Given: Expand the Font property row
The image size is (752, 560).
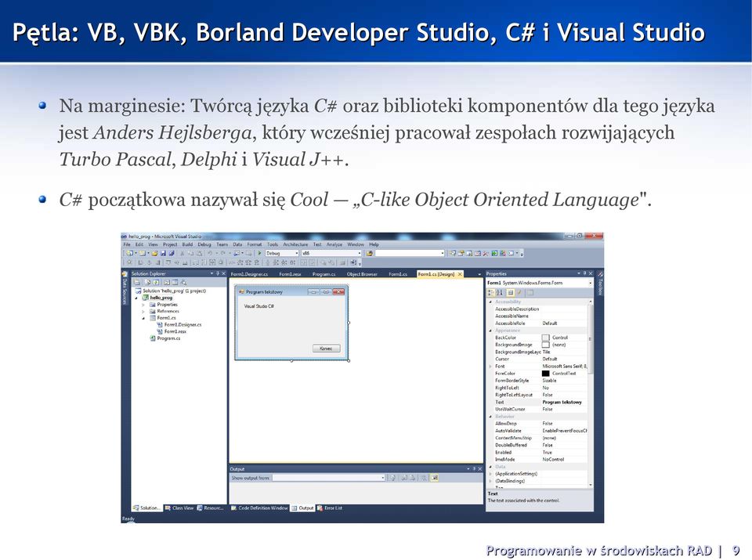Looking at the screenshot, I should point(490,367).
